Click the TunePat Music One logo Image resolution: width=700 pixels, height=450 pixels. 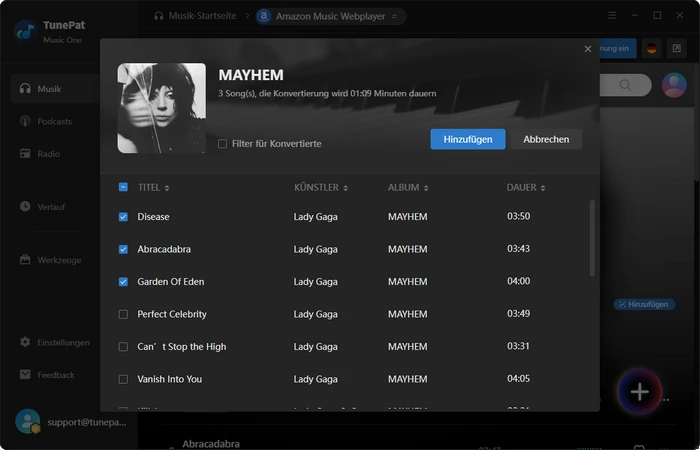pos(25,31)
